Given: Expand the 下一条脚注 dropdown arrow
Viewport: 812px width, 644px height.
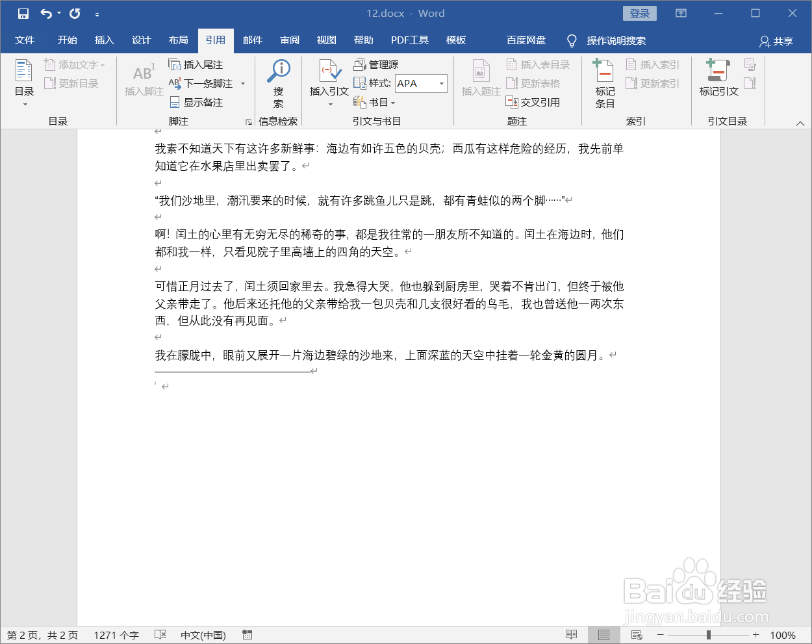Looking at the screenshot, I should tap(243, 84).
